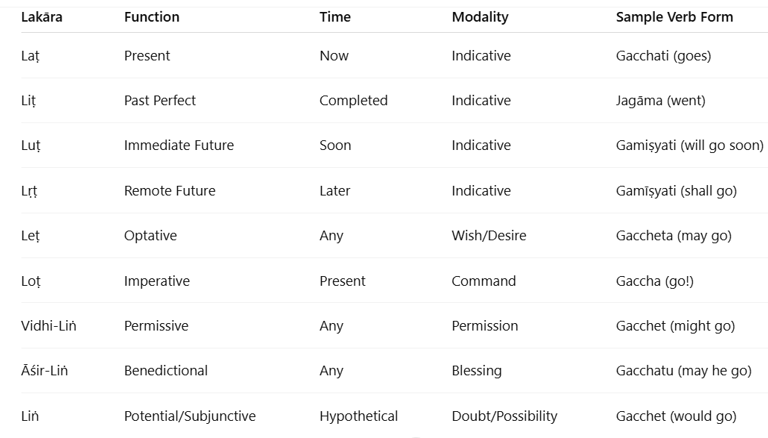Select the Past Perfect function cell

click(x=160, y=100)
